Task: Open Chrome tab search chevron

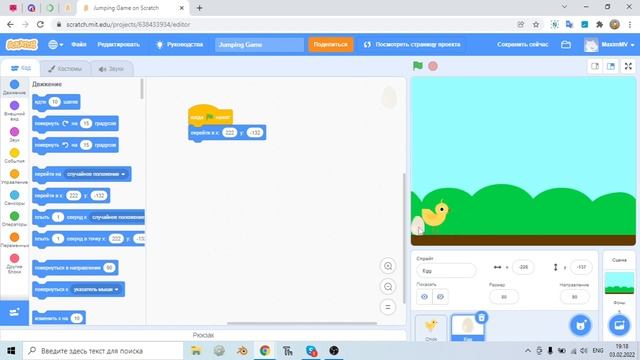Action: [564, 7]
